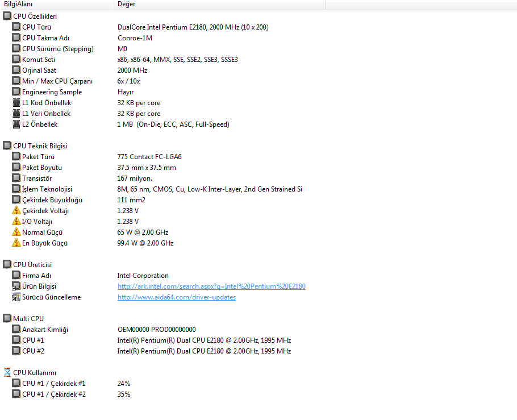This screenshot has height=420, width=517.
Task: Click the icon beside İşlem Teknolojisi
Action: [x=16, y=189]
